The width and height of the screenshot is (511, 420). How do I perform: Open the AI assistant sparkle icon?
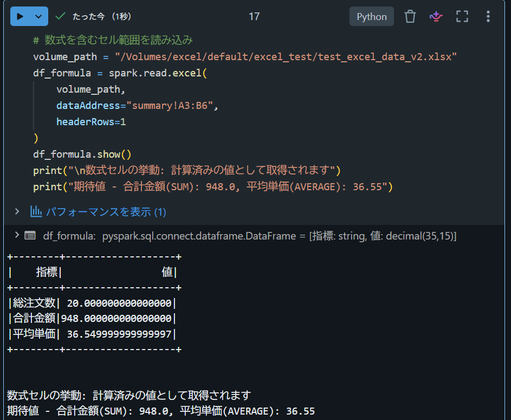436,16
